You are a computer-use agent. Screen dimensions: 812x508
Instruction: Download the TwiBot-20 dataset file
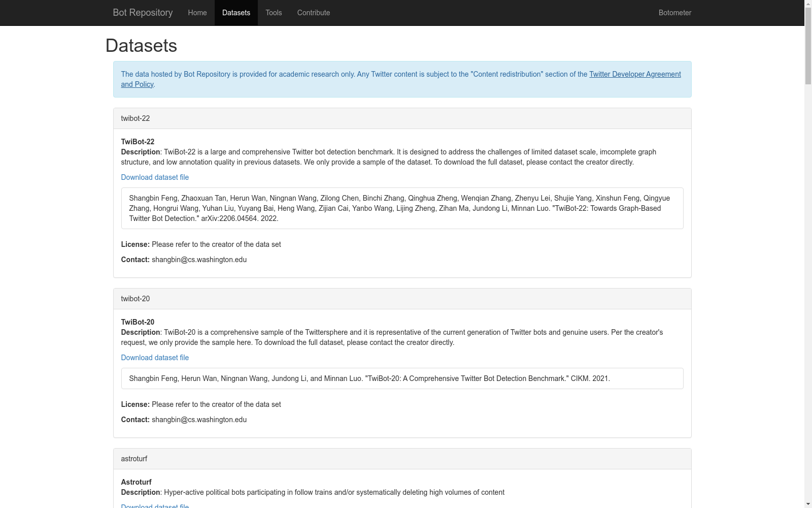click(155, 358)
